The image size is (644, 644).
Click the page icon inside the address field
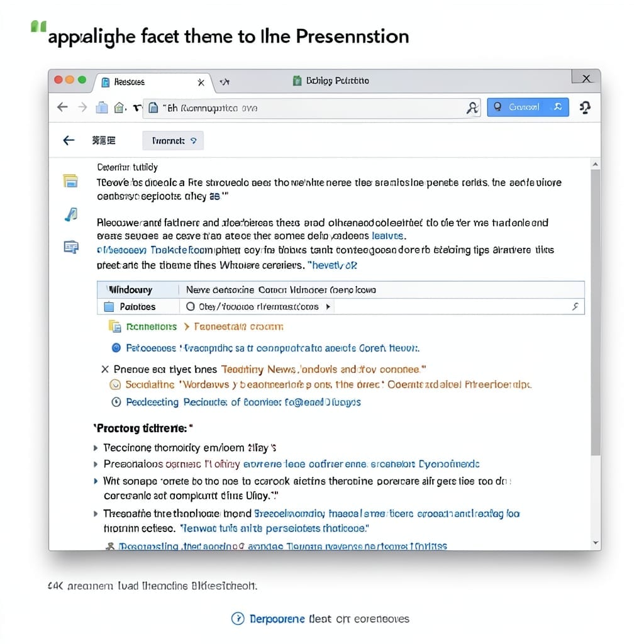153,108
